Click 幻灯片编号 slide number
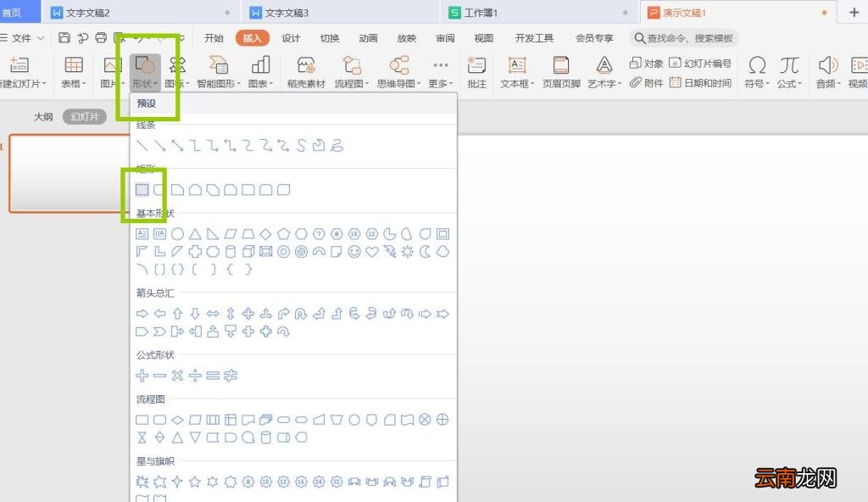The width and height of the screenshot is (868, 502). click(x=700, y=63)
